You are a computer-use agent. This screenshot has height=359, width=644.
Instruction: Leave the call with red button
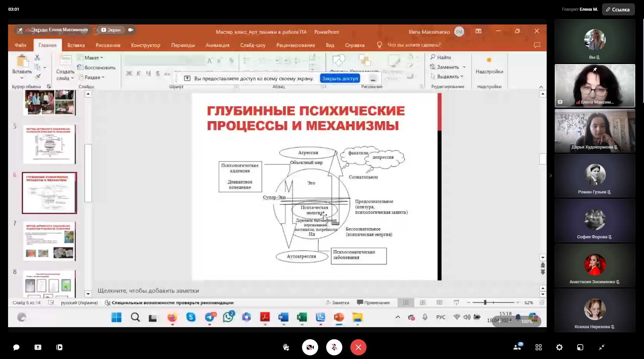(358, 347)
